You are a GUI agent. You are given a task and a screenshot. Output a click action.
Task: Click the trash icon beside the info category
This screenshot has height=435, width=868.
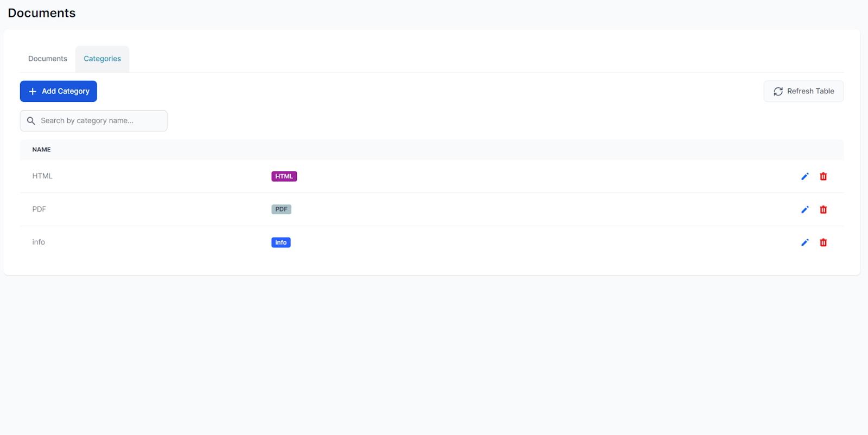823,242
